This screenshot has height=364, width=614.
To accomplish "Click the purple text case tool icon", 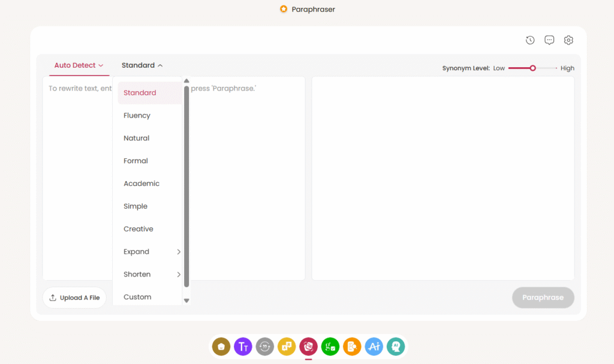I will coord(243,346).
